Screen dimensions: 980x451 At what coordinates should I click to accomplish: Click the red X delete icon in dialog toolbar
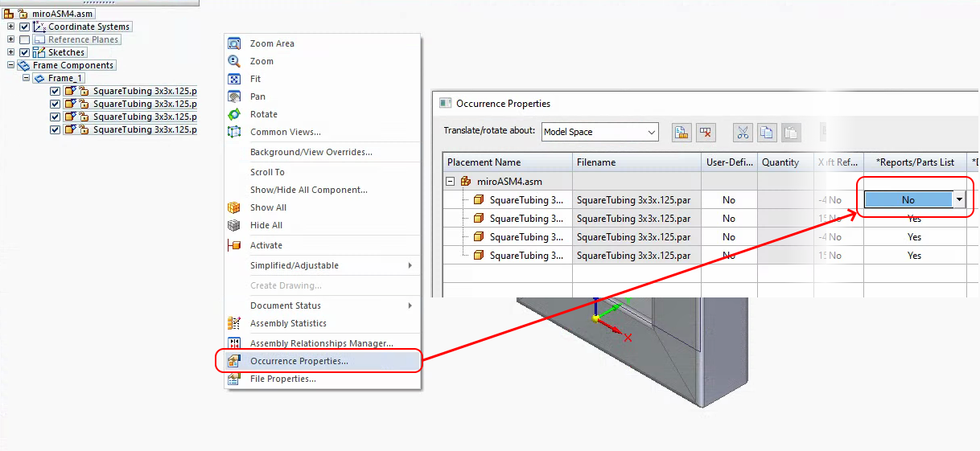point(706,133)
